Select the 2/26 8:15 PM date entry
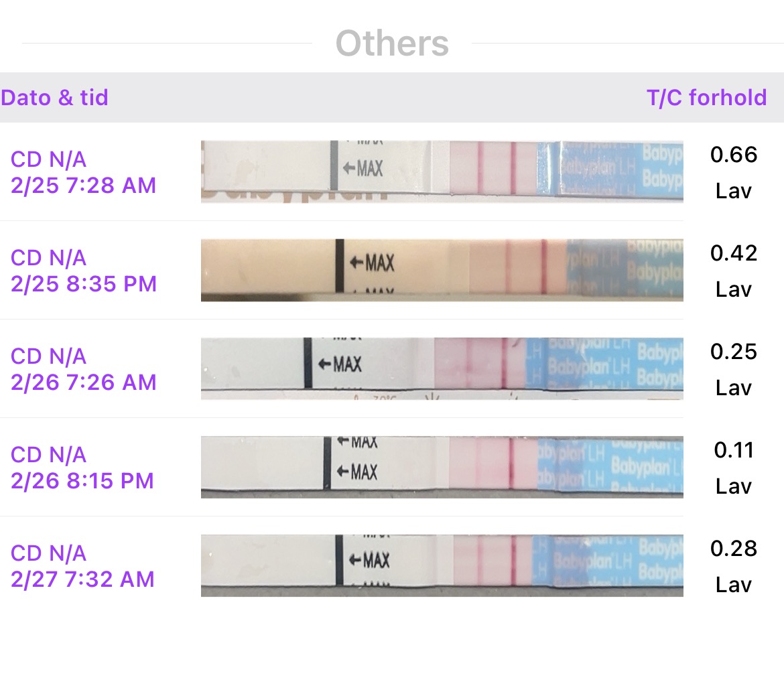The width and height of the screenshot is (784, 696). tap(82, 468)
